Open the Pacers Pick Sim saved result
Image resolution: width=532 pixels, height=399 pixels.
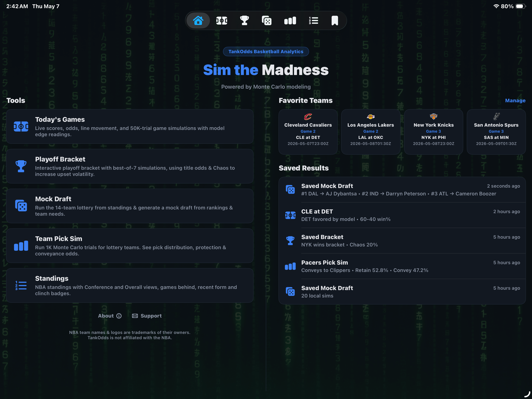click(402, 266)
